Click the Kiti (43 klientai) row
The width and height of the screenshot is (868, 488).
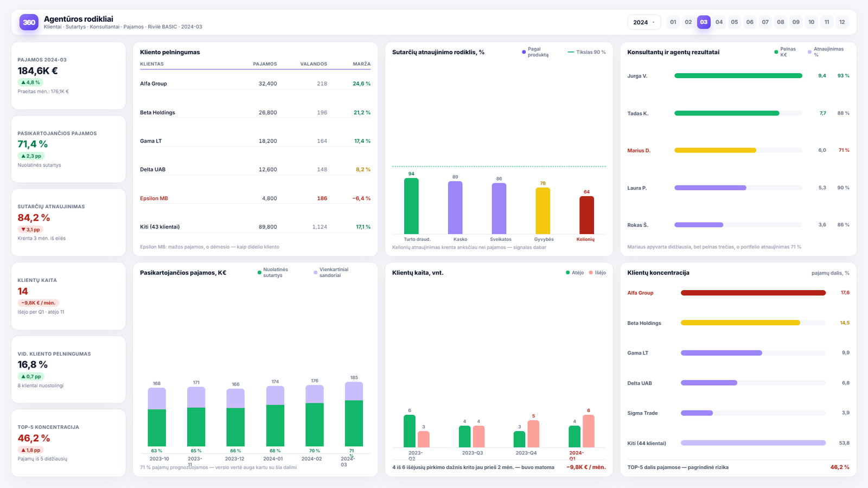pyautogui.click(x=255, y=227)
